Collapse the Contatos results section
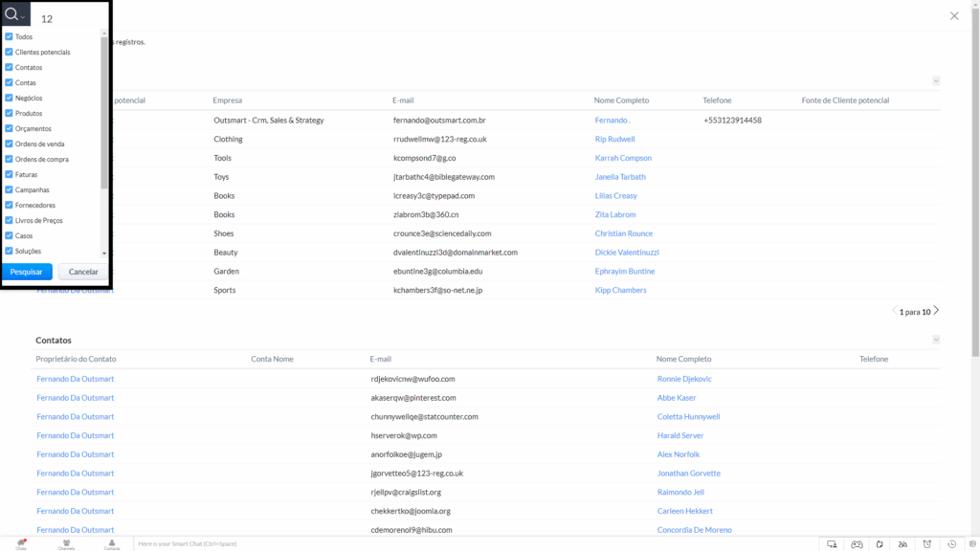The width and height of the screenshot is (980, 551). [936, 340]
